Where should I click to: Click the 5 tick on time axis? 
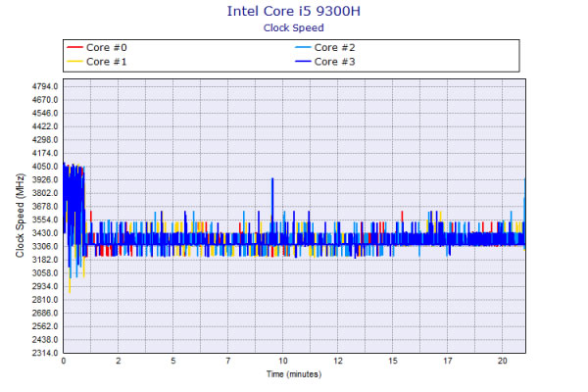click(172, 361)
